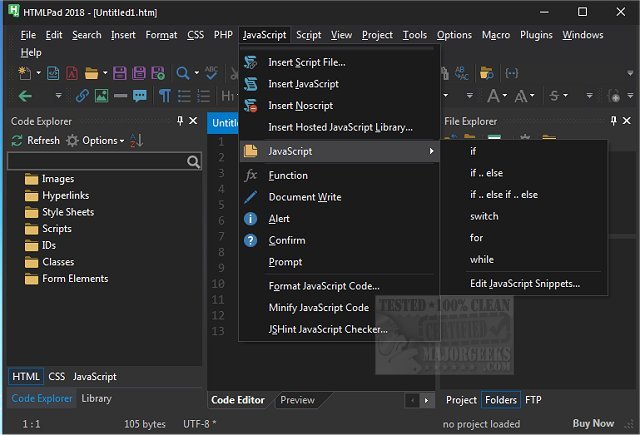The width and height of the screenshot is (640, 435).
Task: Click the Buy Now link
Action: (x=590, y=424)
